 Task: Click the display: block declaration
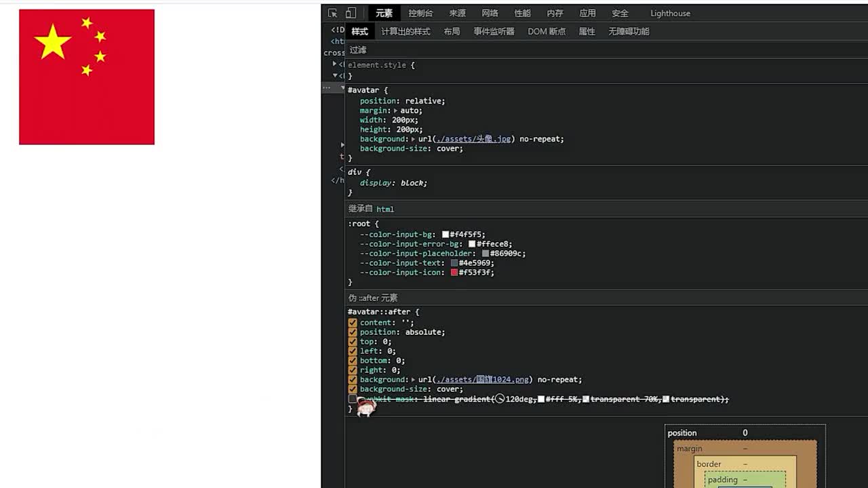[x=393, y=183]
